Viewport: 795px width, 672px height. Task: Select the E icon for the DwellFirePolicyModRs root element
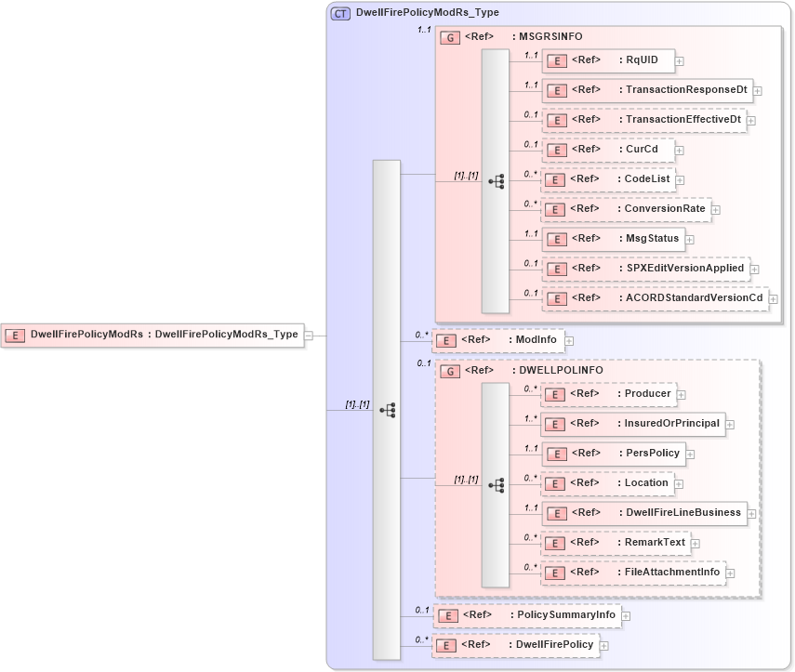(15, 334)
